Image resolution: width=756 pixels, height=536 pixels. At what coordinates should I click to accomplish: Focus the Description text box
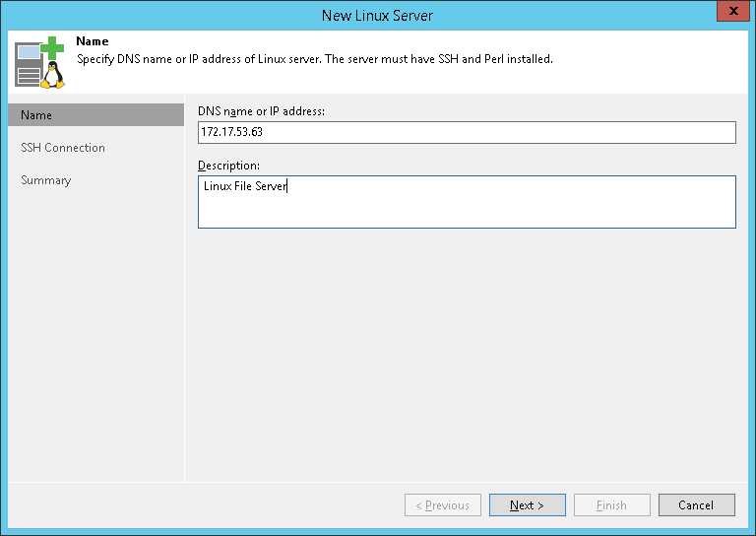466,202
